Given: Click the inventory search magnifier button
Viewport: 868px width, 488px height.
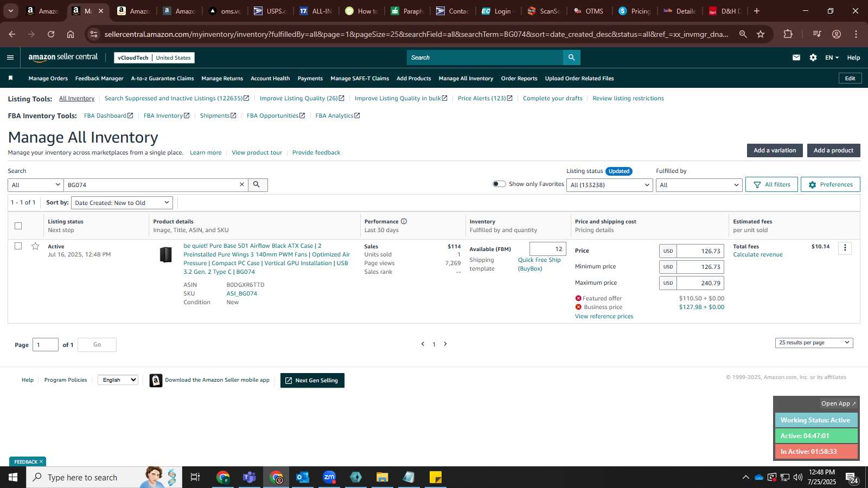Looking at the screenshot, I should pos(257,185).
